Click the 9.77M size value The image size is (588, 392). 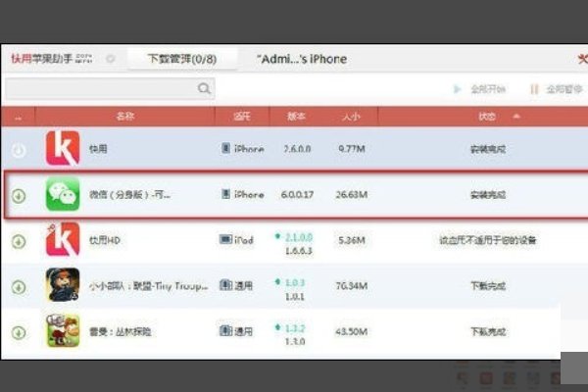point(352,149)
